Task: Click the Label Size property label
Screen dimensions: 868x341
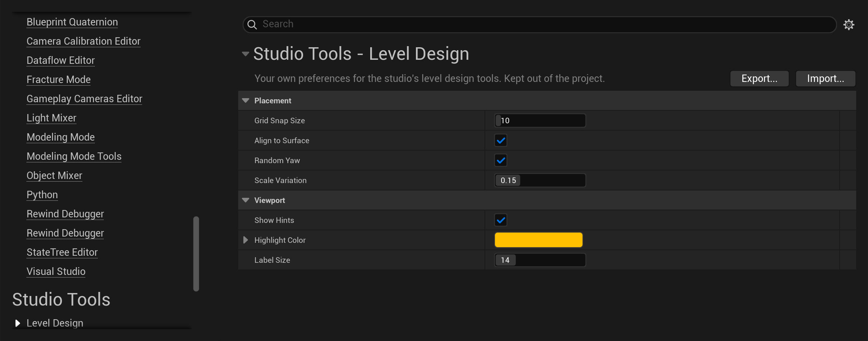Action: click(x=272, y=260)
